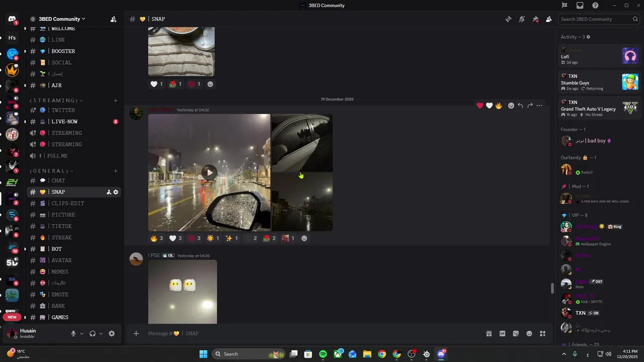Open headphones output options arrow
This screenshot has height=362, width=644.
pyautogui.click(x=101, y=333)
